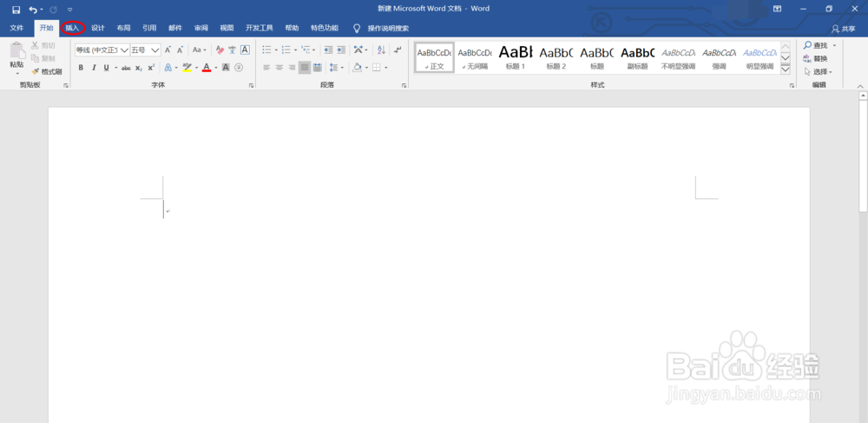Click the Undo arrow icon
Image resolution: width=868 pixels, height=423 pixels.
(33, 10)
